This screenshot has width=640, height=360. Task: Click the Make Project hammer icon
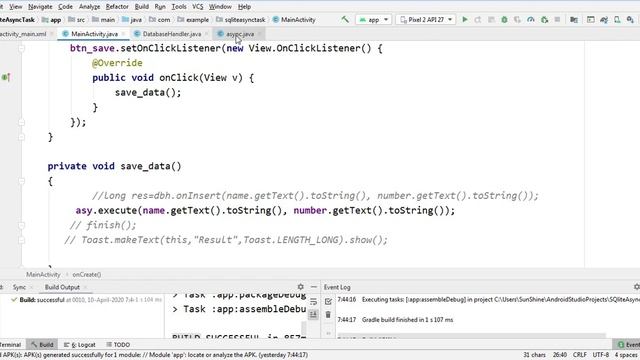tap(345, 19)
